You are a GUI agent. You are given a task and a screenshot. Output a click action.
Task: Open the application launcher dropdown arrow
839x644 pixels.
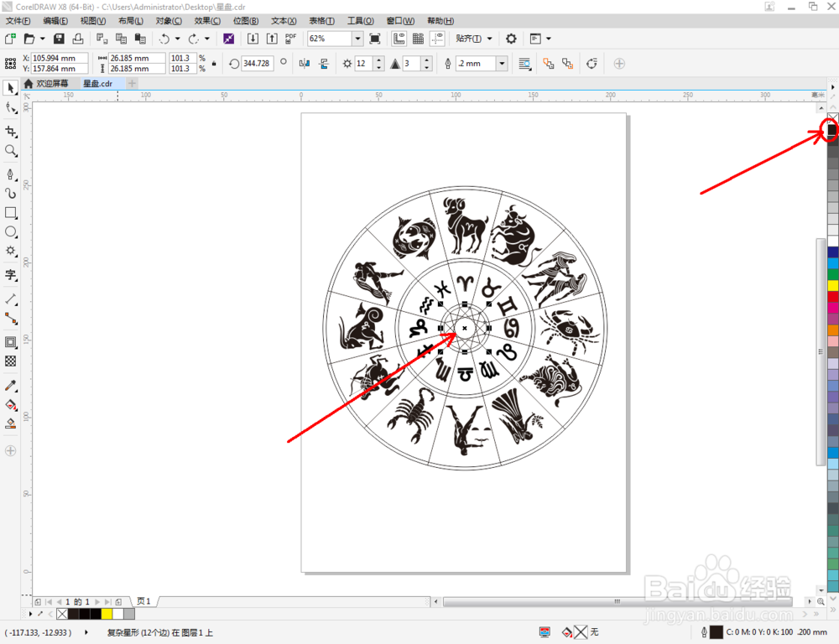tap(549, 39)
